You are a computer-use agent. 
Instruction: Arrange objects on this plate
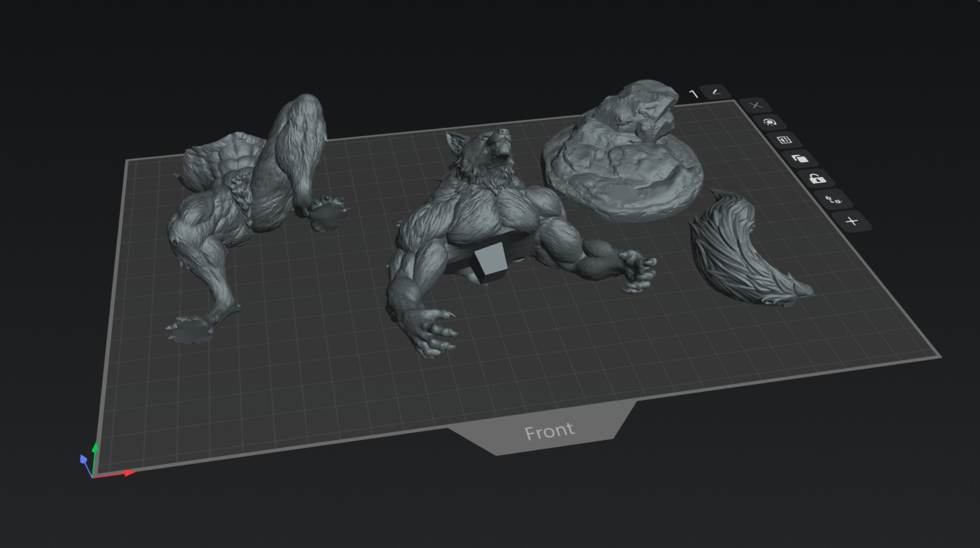pyautogui.click(x=784, y=140)
